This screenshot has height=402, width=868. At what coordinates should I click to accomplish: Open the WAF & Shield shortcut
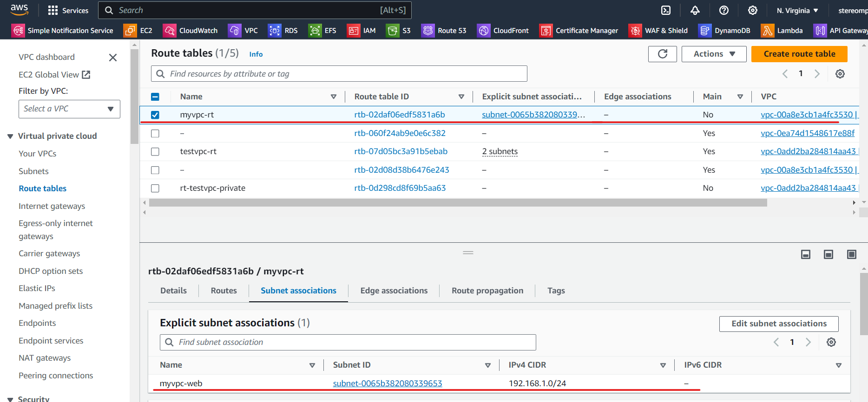pos(658,31)
